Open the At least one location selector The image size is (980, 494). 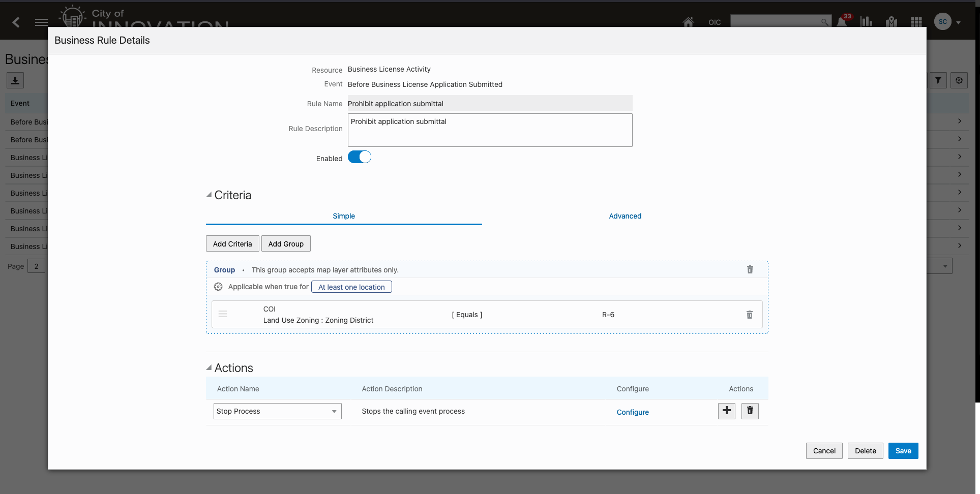click(x=351, y=287)
